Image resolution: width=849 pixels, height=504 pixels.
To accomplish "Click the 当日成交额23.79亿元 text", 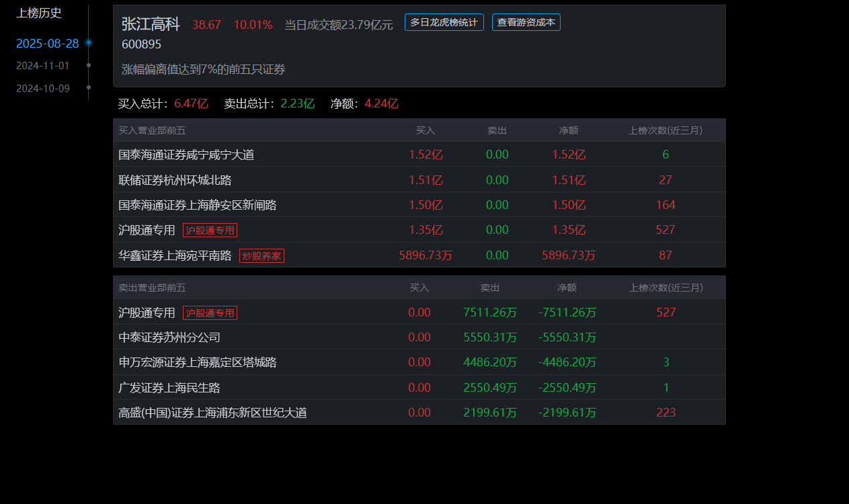I will click(338, 25).
